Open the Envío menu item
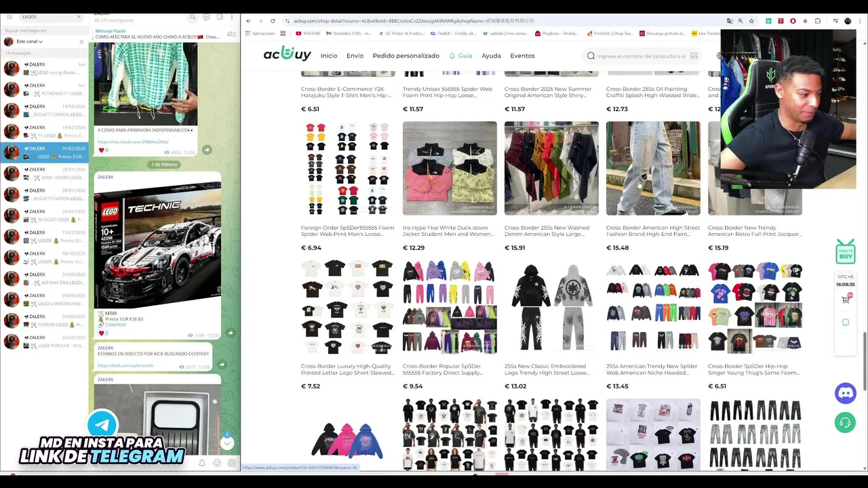 pyautogui.click(x=355, y=56)
